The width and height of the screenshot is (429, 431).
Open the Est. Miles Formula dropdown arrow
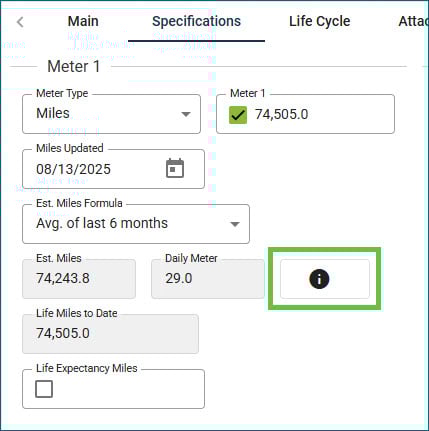point(235,224)
